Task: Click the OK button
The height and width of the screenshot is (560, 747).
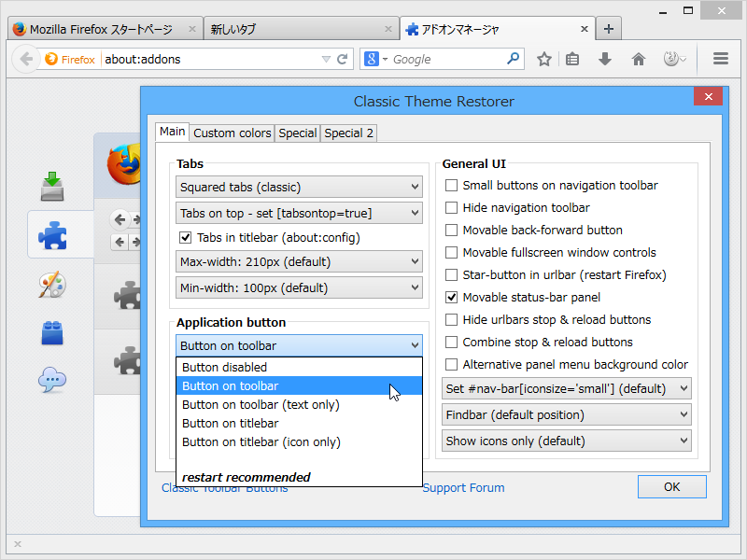Action: [671, 486]
